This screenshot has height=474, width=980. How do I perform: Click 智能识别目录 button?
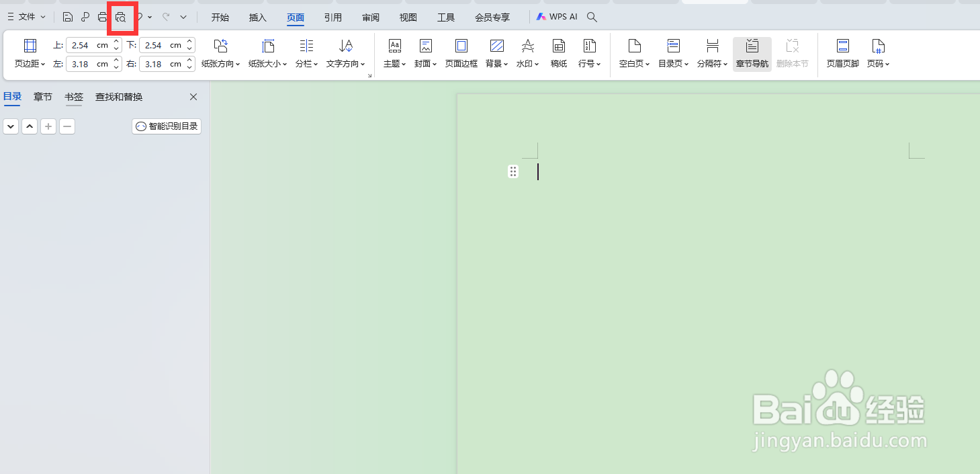(167, 126)
